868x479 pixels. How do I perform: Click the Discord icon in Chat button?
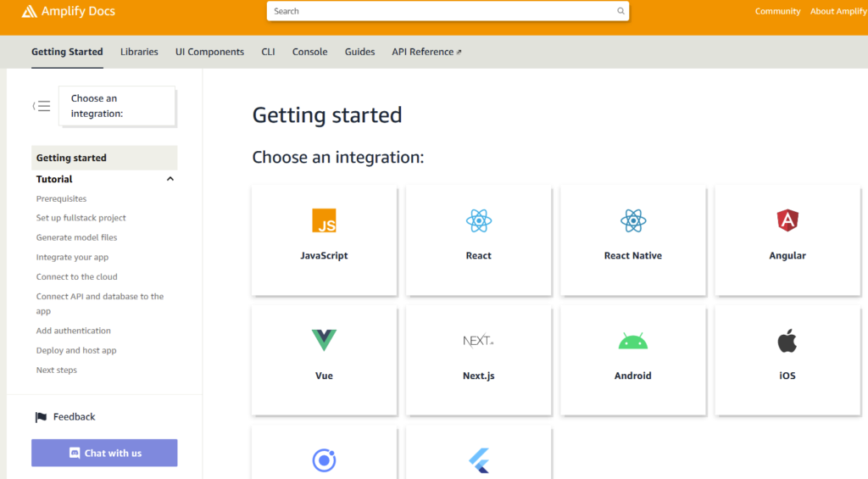[x=75, y=453]
